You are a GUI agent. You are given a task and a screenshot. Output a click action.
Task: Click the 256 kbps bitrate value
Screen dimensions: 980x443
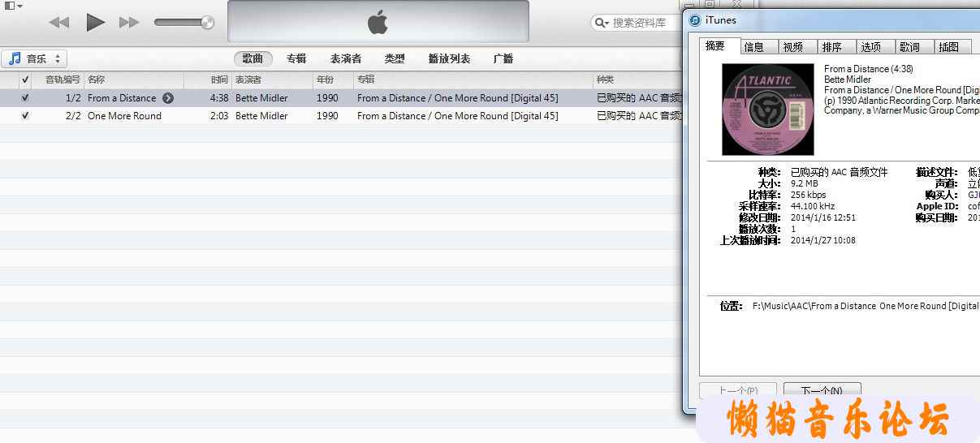[x=808, y=195]
